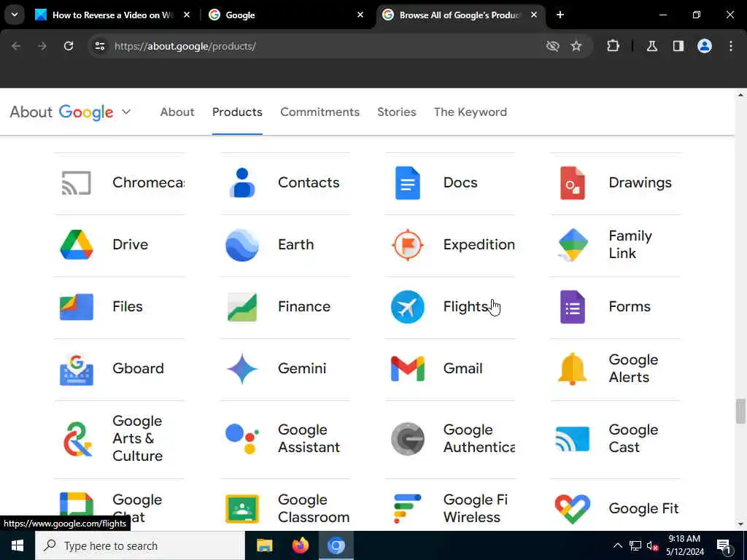Reload the current page
This screenshot has height=560, width=747.
[x=69, y=46]
